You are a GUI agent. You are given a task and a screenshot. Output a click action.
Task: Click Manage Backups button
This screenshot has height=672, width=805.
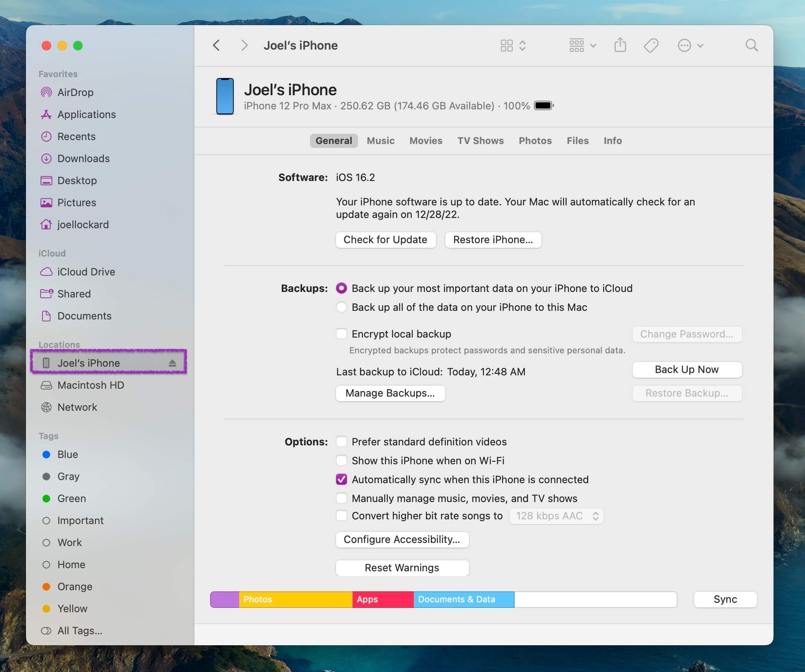click(390, 393)
